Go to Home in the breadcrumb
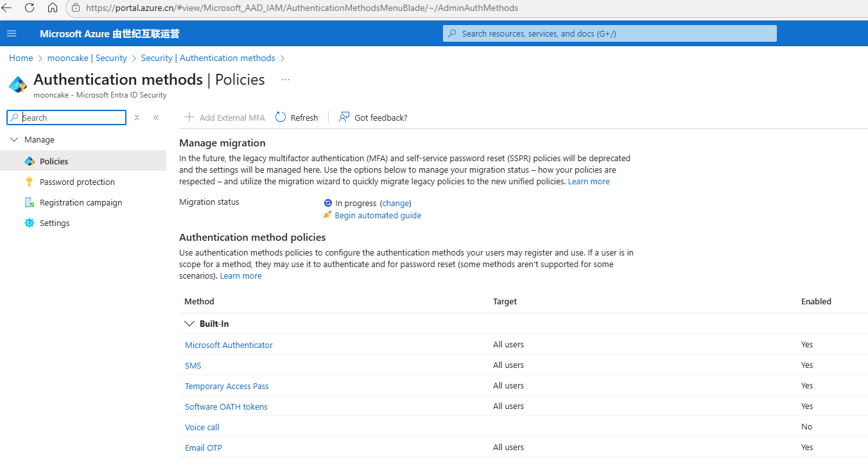868x470 pixels. [21, 58]
